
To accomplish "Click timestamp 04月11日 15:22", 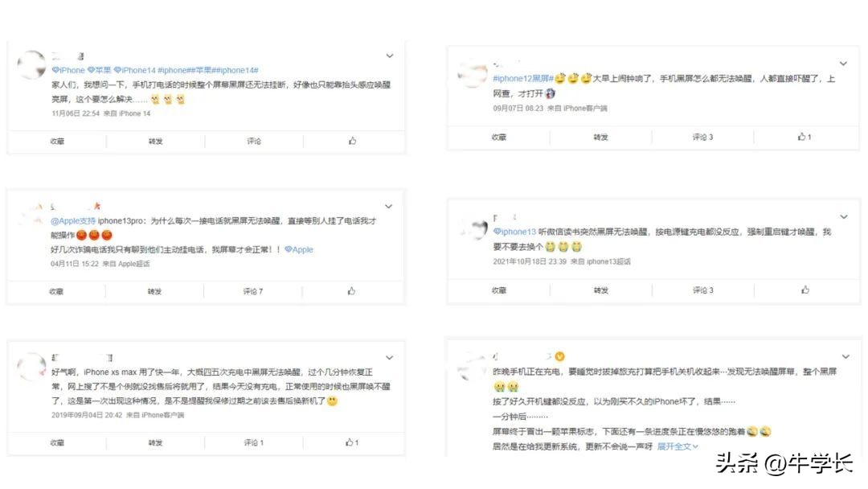I will [x=75, y=264].
